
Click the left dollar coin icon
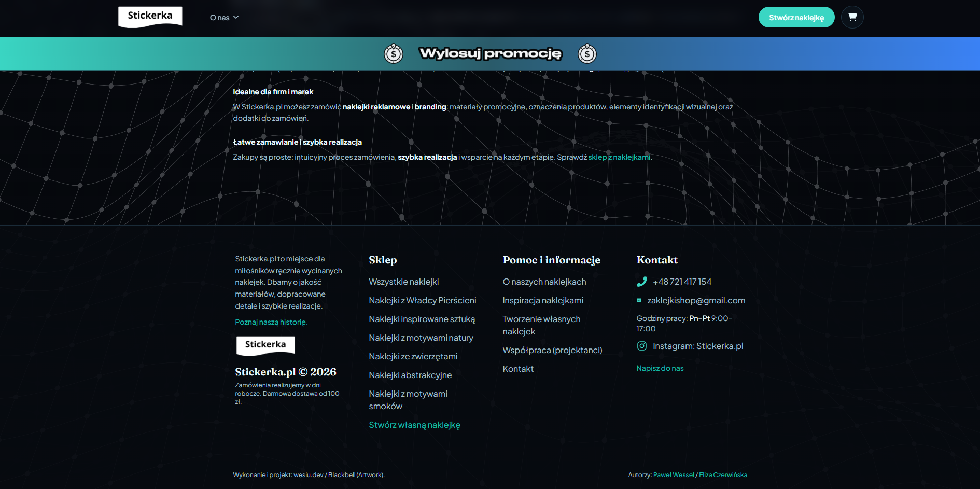394,53
